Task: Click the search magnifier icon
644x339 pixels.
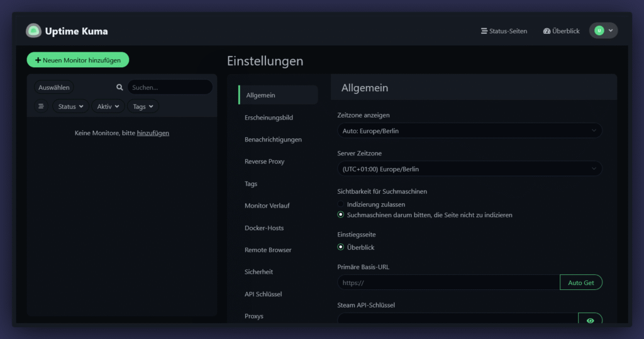Action: click(x=119, y=87)
